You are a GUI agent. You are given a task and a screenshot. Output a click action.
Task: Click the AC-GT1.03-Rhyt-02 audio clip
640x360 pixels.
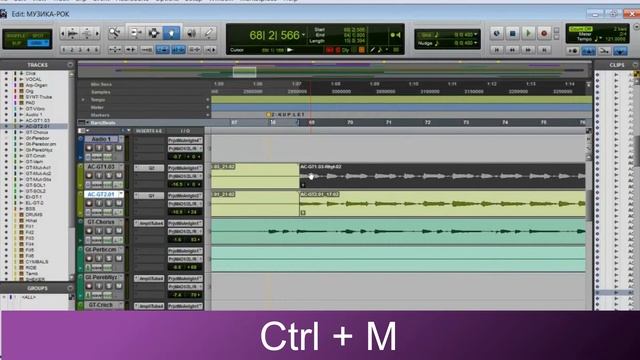442,176
